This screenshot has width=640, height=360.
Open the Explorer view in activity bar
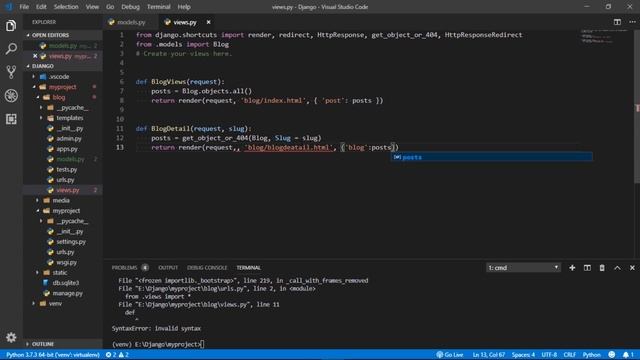click(x=11, y=26)
